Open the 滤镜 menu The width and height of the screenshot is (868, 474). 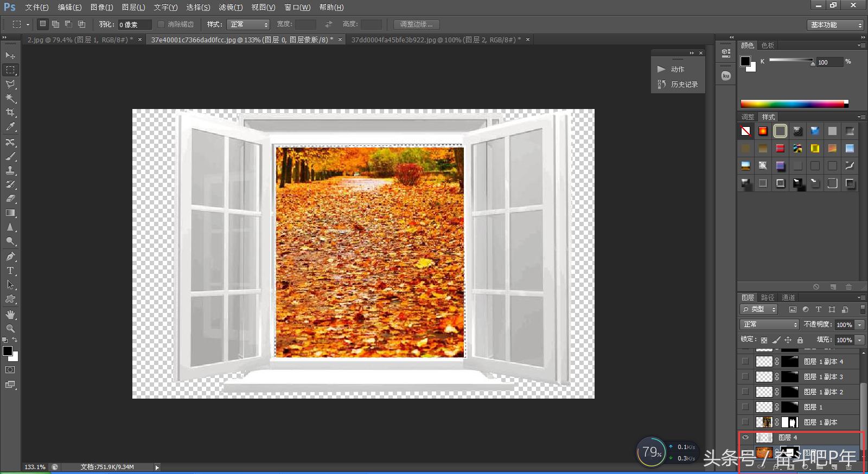click(x=231, y=7)
